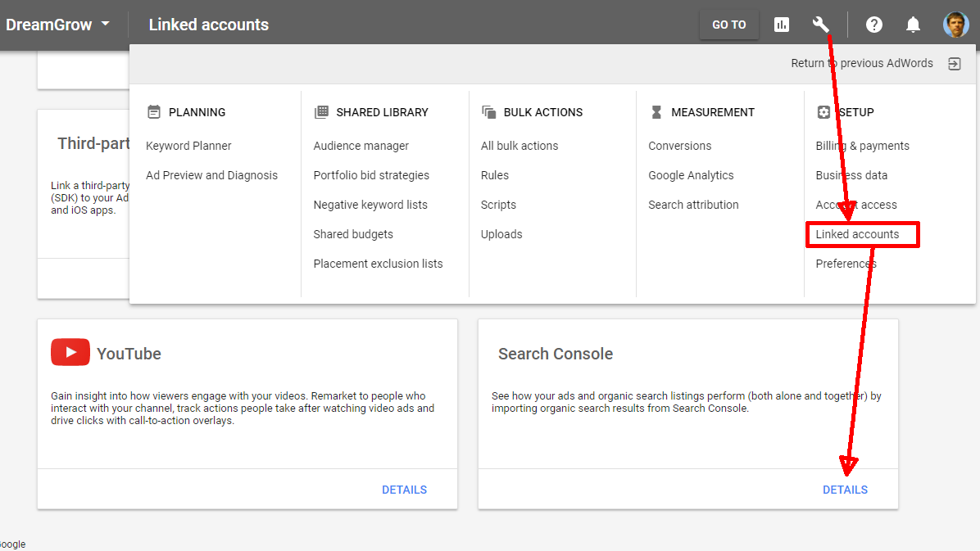This screenshot has height=551, width=980.
Task: Open Google Analytics menu item
Action: pyautogui.click(x=691, y=175)
